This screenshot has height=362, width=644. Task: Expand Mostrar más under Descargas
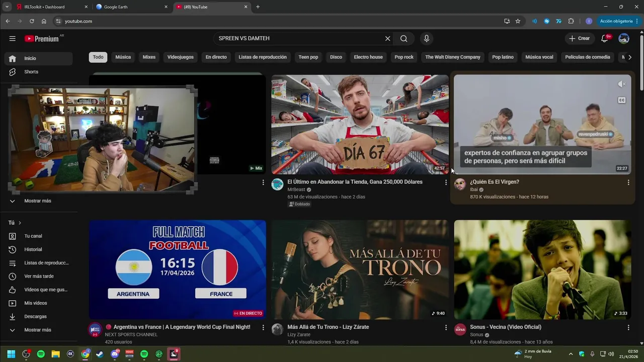click(x=39, y=330)
